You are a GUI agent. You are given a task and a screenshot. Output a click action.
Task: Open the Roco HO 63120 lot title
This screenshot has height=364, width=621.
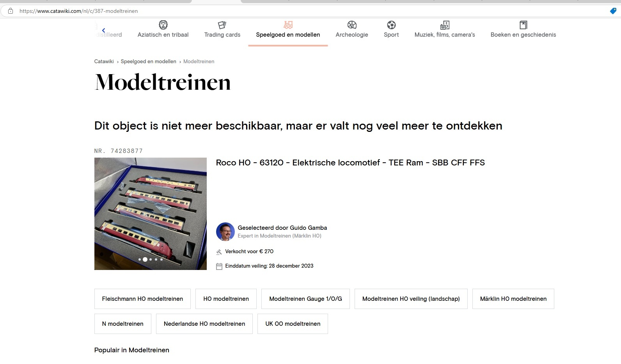350,163
